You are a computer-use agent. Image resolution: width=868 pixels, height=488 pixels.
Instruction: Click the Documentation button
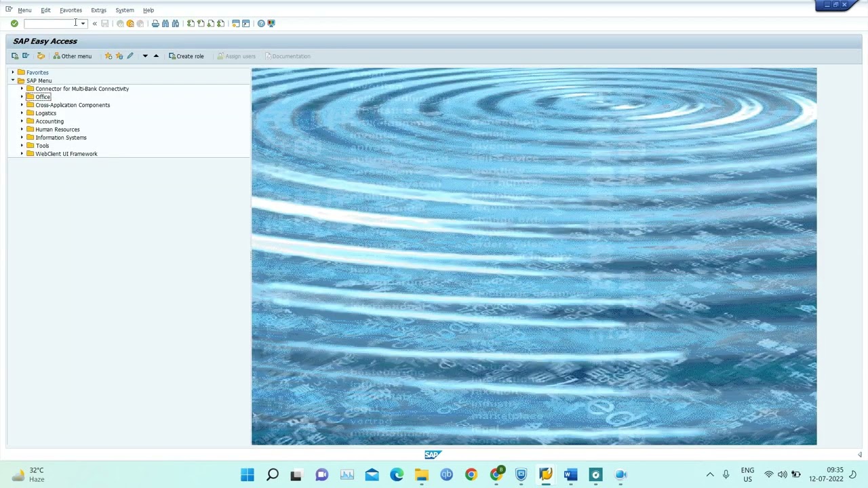[x=288, y=56]
